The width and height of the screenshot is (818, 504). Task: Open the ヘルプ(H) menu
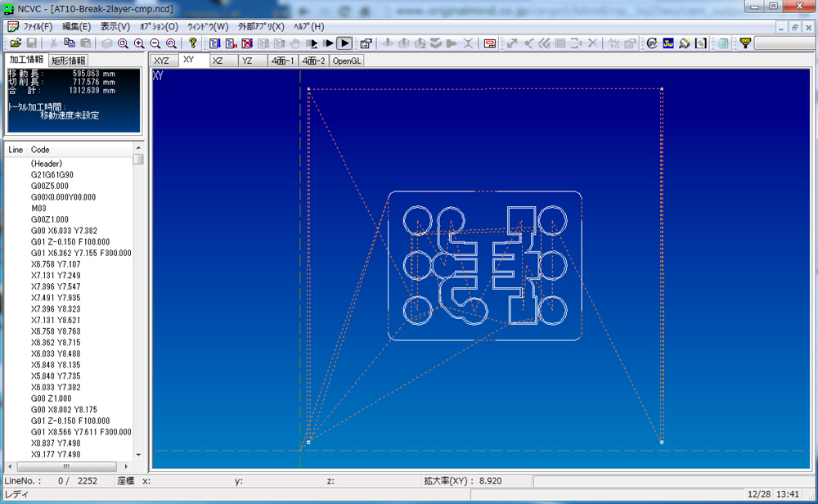click(x=308, y=26)
